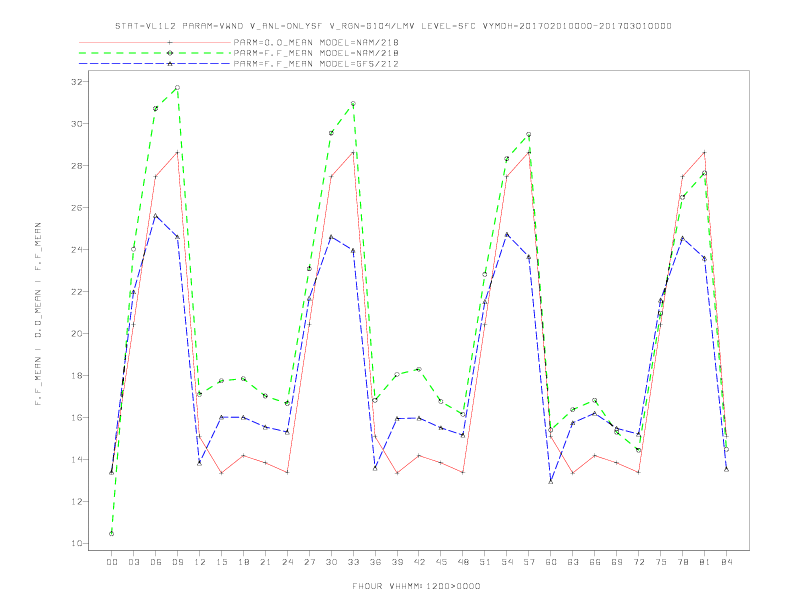
Task: Click the x-axis forecast hour label 57
Action: pos(529,562)
